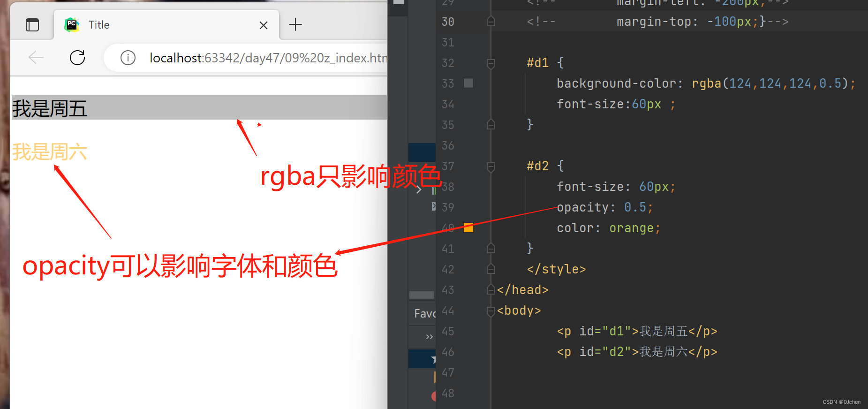868x409 pixels.
Task: Click line number 37 in gutter
Action: pos(448,166)
